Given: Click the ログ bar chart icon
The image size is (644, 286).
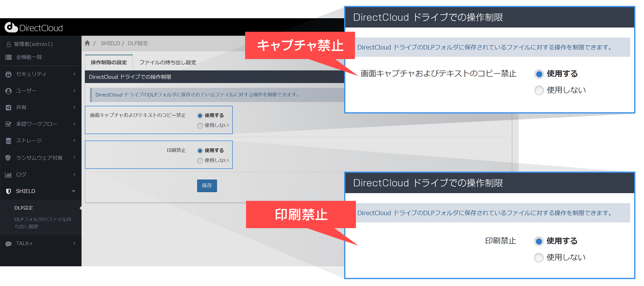Looking at the screenshot, I should point(9,175).
